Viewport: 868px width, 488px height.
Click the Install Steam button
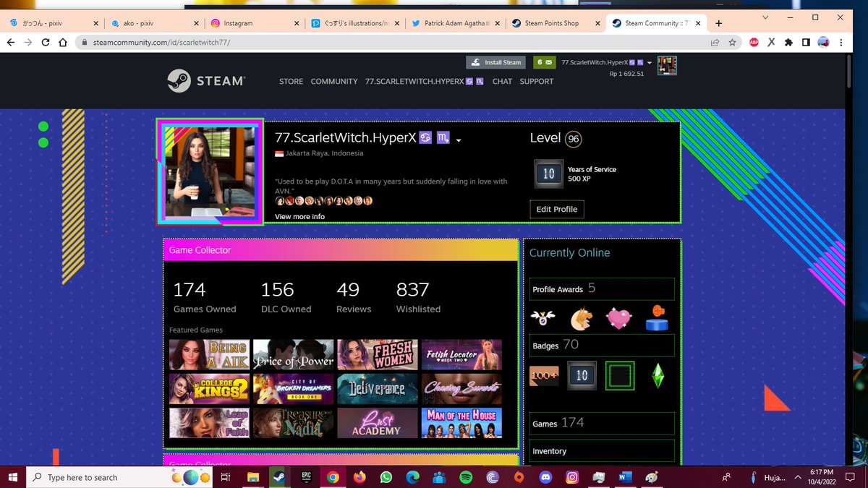click(x=496, y=62)
